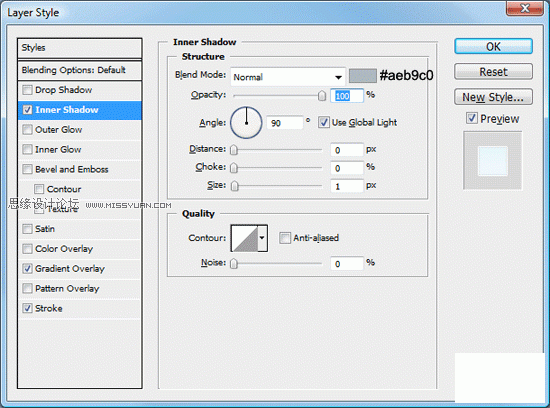Select the Color Overlay style row
This screenshot has width=550, height=408.
(80, 249)
